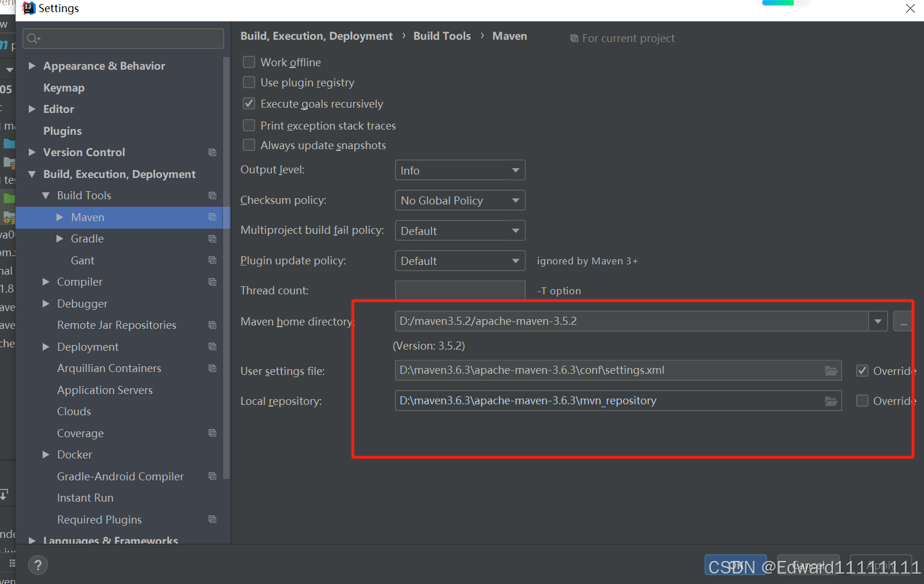Click the browse ellipsis button for Maven home
924x584 pixels.
pos(903,321)
